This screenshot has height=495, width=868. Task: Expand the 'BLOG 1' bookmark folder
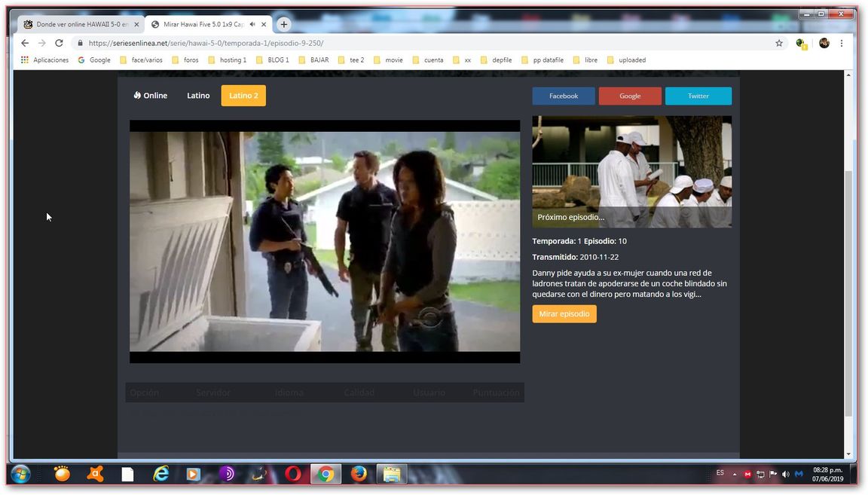(x=272, y=60)
